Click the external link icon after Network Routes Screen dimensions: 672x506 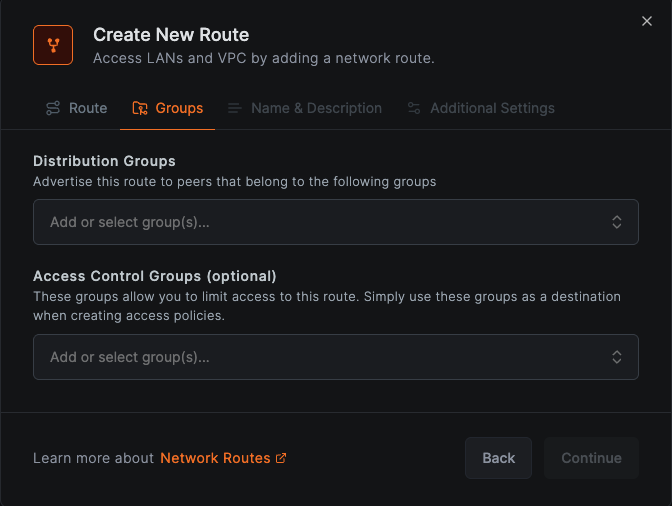point(281,458)
